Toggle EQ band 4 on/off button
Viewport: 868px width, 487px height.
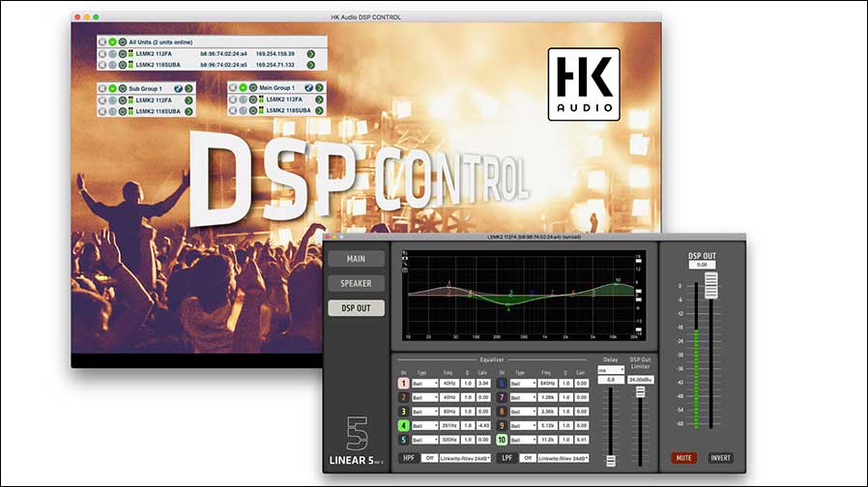[404, 425]
